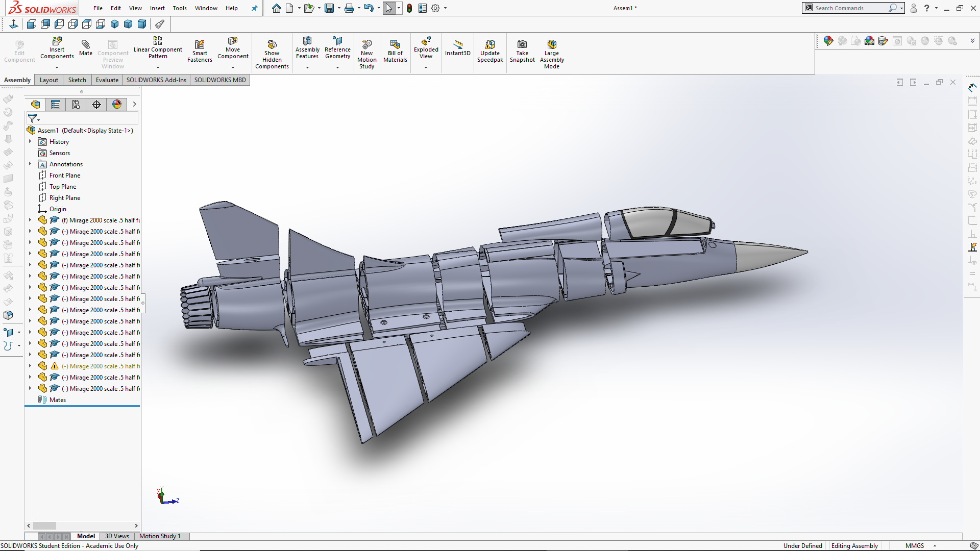Expand the Annotations tree node
This screenshot has height=551, width=980.
(x=30, y=164)
